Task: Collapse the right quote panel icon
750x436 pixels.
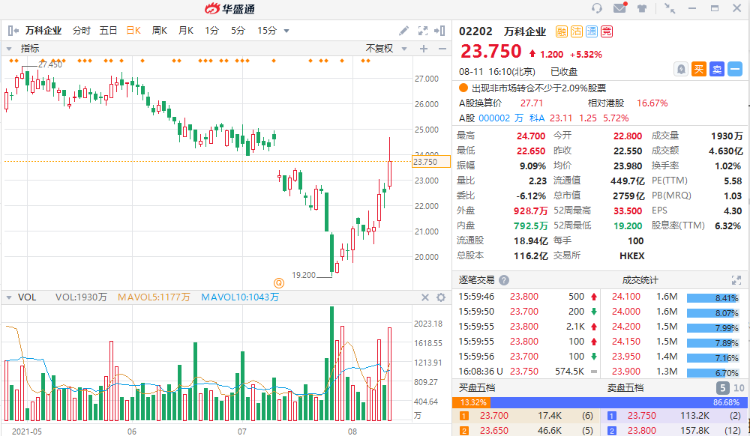Action: [440, 31]
